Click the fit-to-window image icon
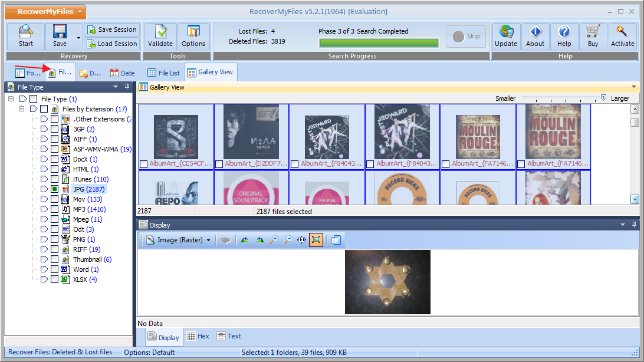 [316, 240]
